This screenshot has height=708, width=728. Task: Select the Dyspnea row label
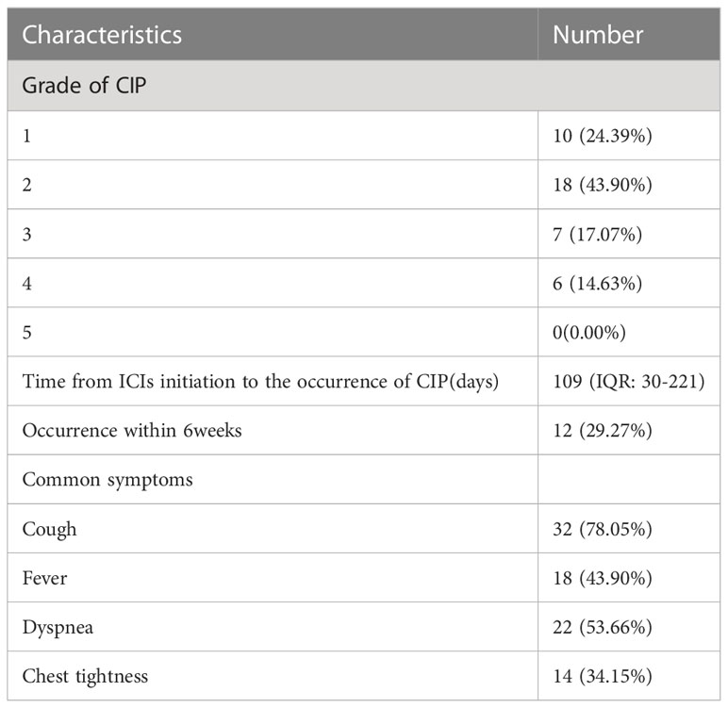pyautogui.click(x=58, y=628)
